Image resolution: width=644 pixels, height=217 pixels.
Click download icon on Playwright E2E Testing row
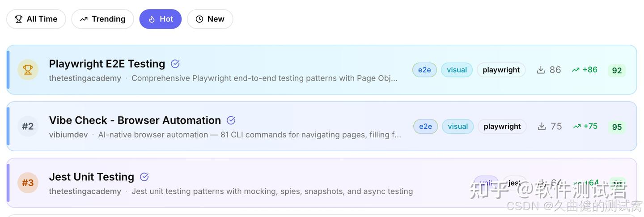click(541, 70)
